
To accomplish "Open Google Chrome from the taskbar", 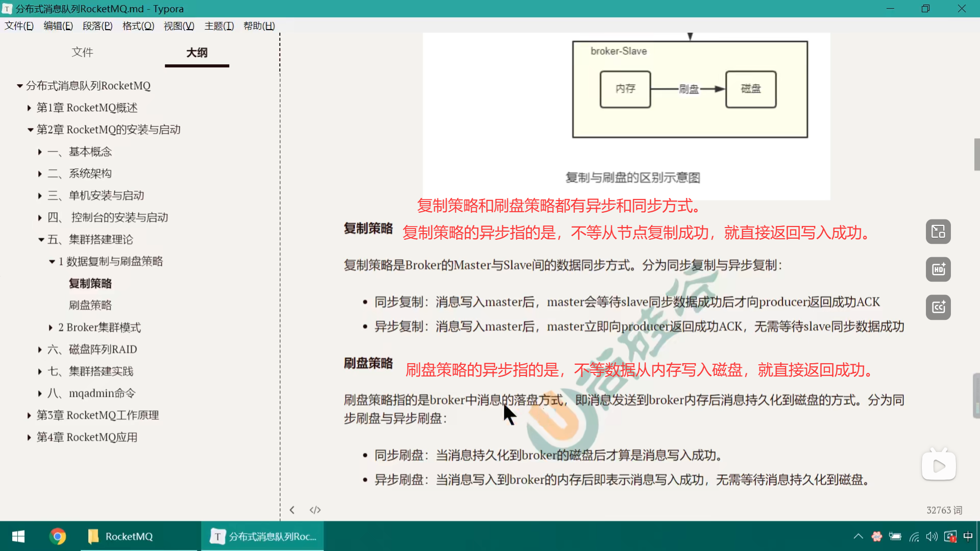I will click(58, 536).
